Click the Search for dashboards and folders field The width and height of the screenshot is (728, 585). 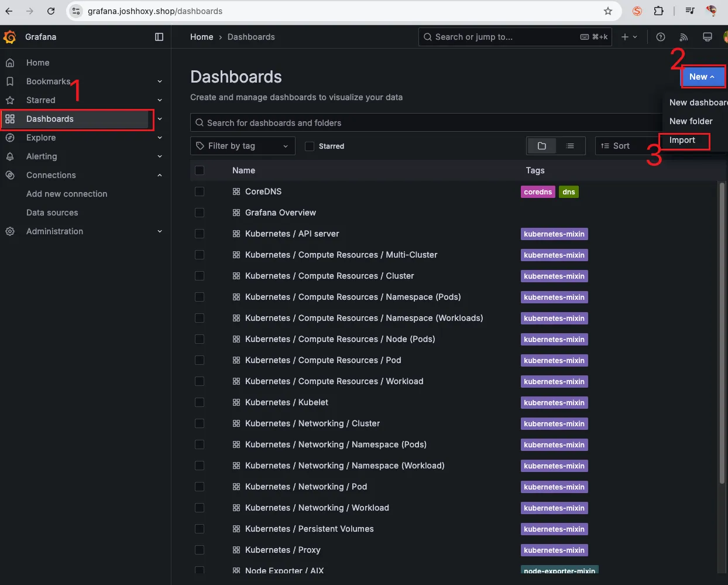tap(427, 122)
